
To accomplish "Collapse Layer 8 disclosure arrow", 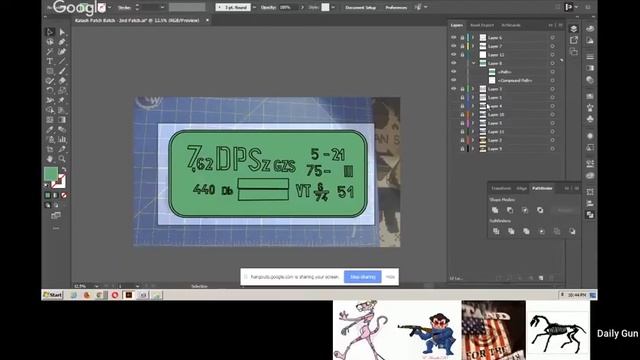I will click(473, 63).
